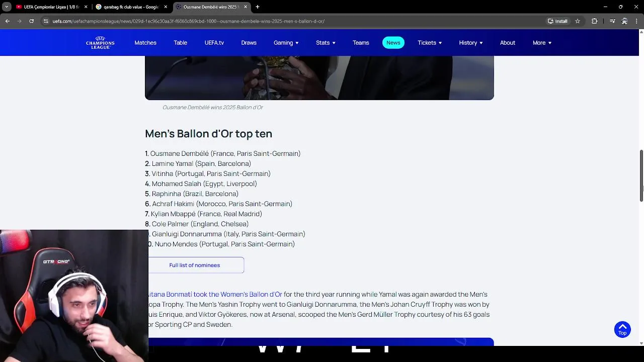Click the list entry Raphinha (Brazil, Barcelona)

[x=192, y=194]
